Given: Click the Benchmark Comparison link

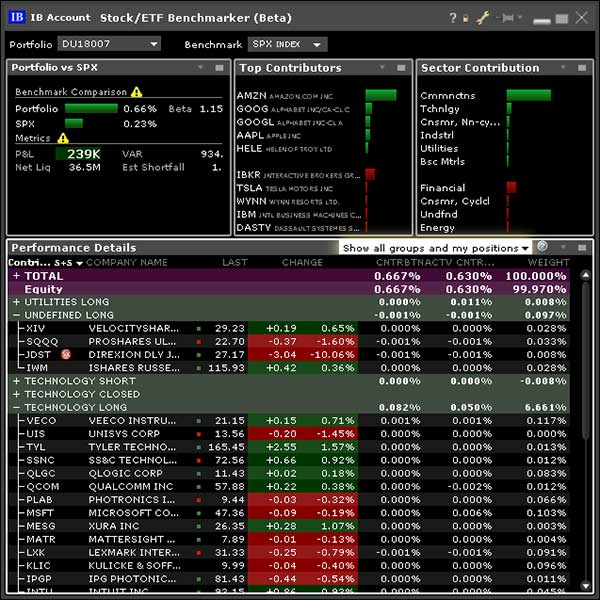Looking at the screenshot, I should pos(71,92).
